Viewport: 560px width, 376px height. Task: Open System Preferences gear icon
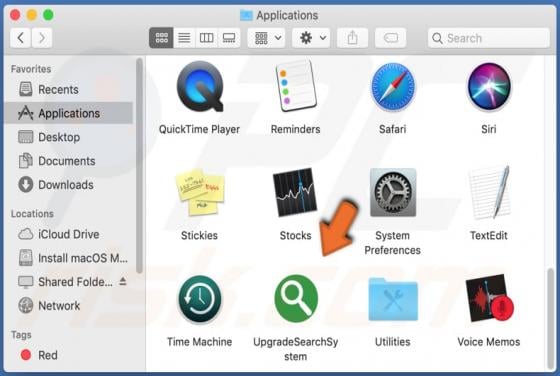393,192
